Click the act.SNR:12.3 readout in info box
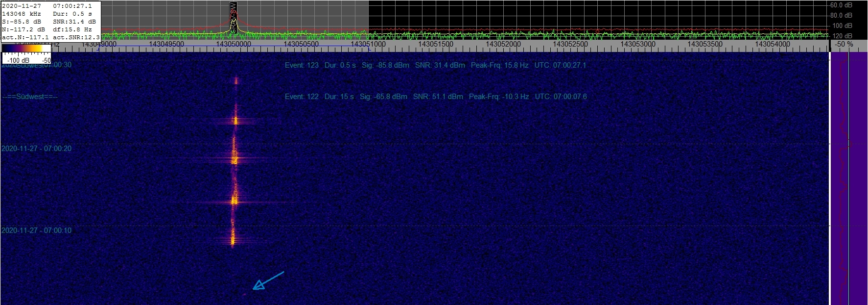 pos(76,37)
